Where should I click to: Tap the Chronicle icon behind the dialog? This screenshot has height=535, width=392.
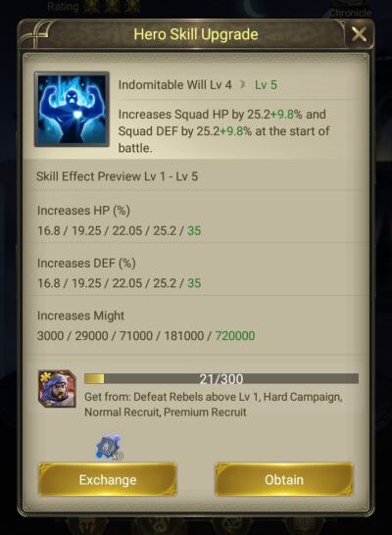351,10
